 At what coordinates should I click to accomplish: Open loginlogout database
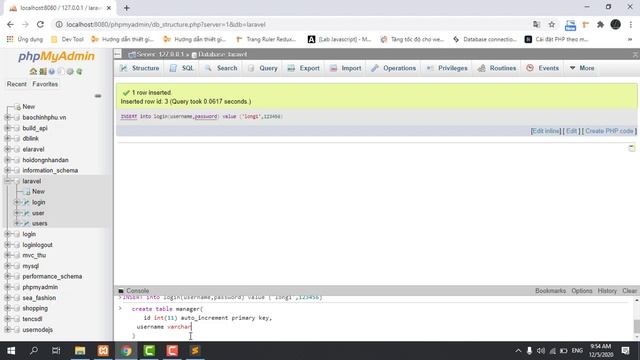(x=37, y=245)
